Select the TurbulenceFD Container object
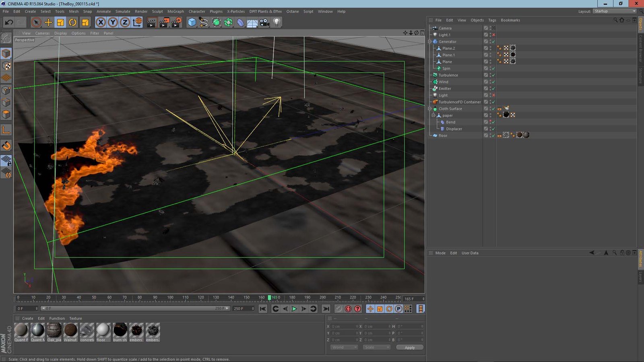The width and height of the screenshot is (644, 362). pyautogui.click(x=459, y=102)
